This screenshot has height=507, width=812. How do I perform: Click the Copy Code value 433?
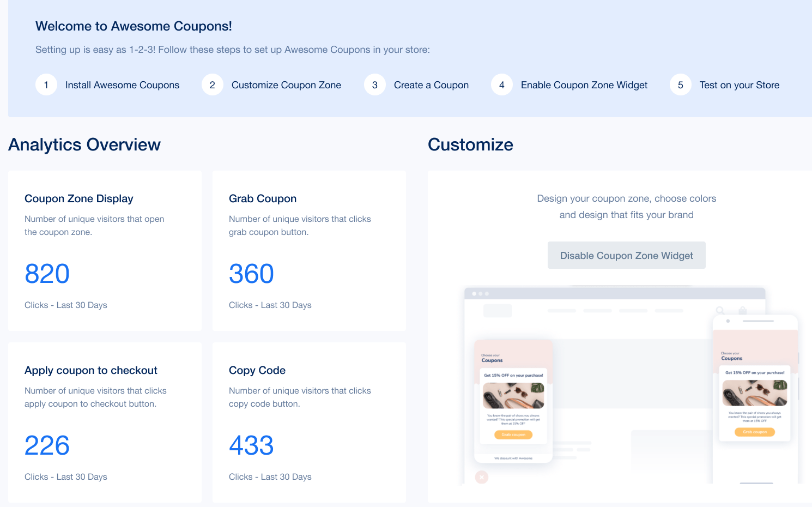[x=251, y=445]
